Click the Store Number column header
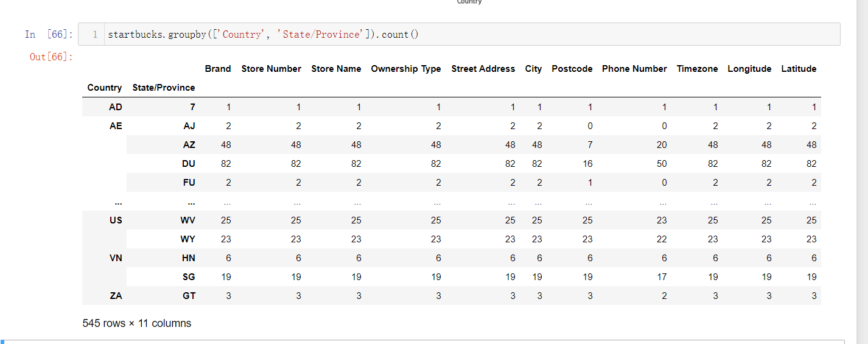 pos(271,69)
